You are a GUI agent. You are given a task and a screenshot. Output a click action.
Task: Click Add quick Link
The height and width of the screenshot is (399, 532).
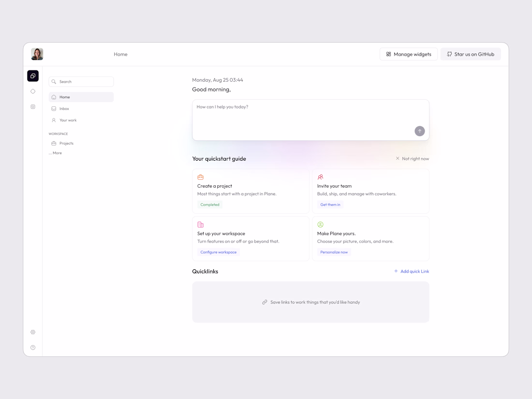point(412,271)
